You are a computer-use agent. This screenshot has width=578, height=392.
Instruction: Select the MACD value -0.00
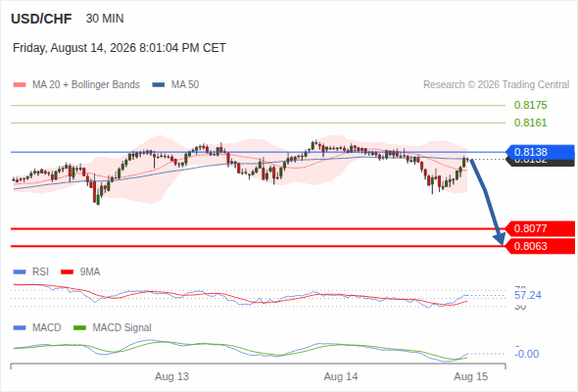click(527, 354)
